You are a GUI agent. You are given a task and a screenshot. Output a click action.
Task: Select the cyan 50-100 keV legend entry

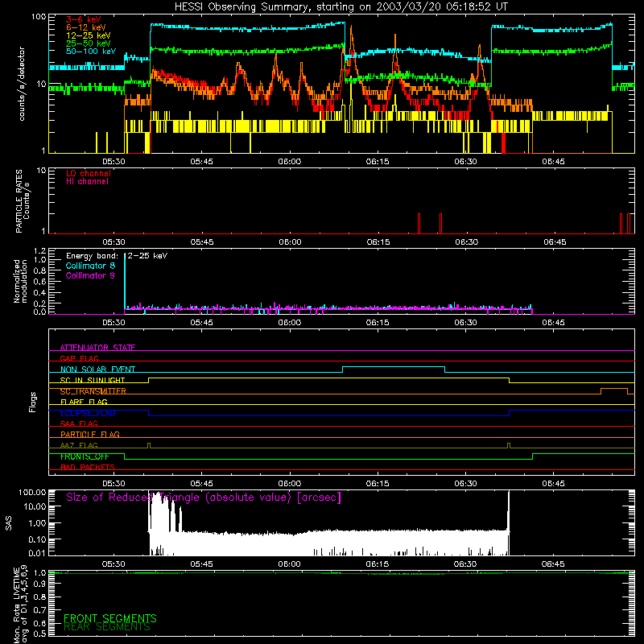tap(91, 52)
